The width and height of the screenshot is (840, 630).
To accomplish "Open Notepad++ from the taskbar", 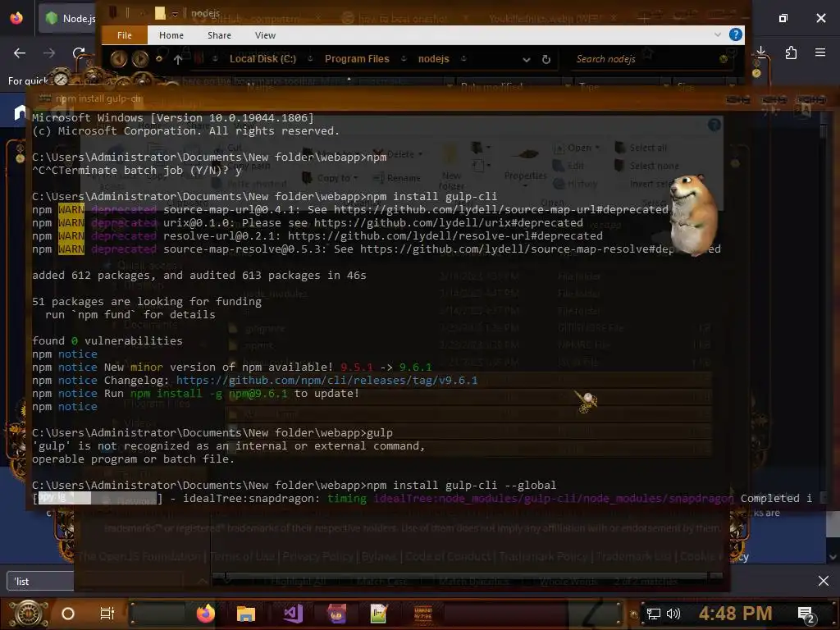I will point(379,614).
